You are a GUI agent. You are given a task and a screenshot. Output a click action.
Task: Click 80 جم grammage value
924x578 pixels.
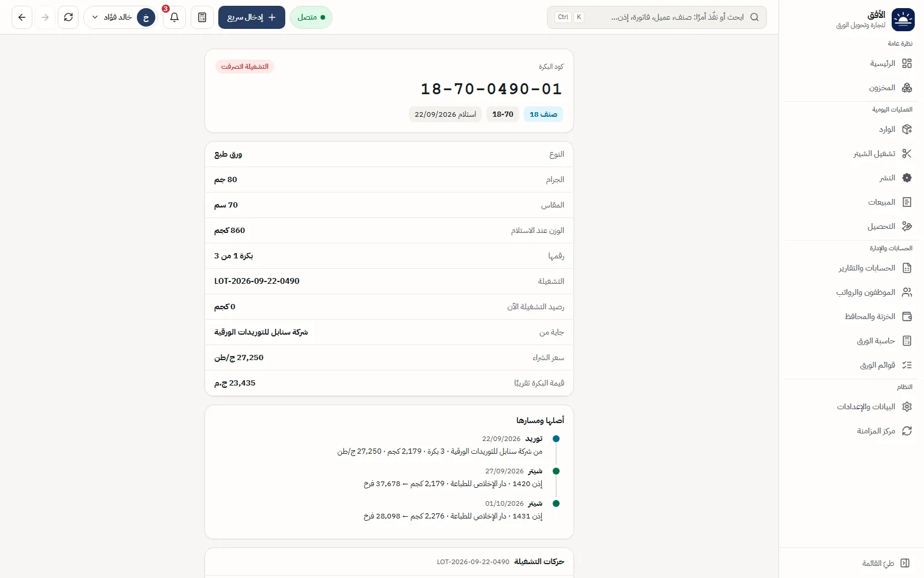226,180
